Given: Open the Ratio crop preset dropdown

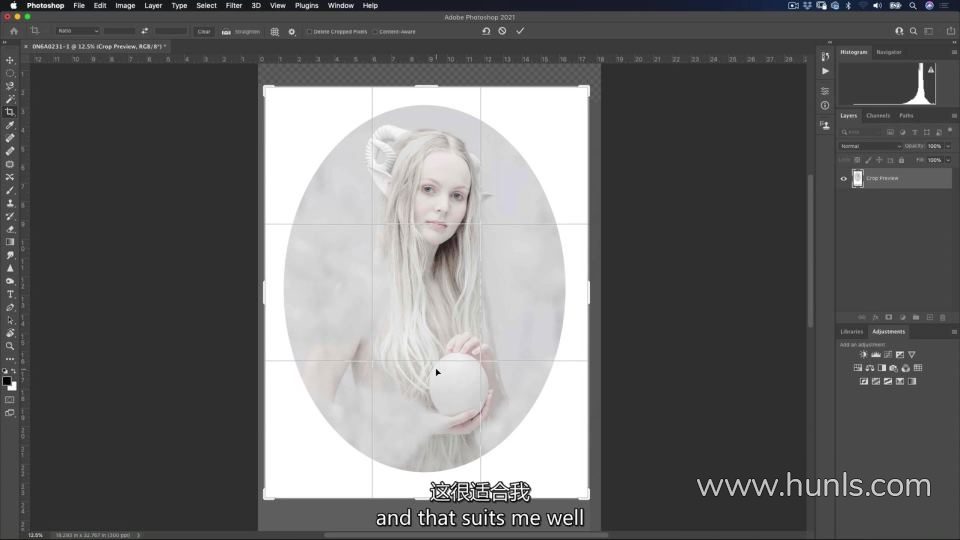Looking at the screenshot, I should click(x=77, y=31).
